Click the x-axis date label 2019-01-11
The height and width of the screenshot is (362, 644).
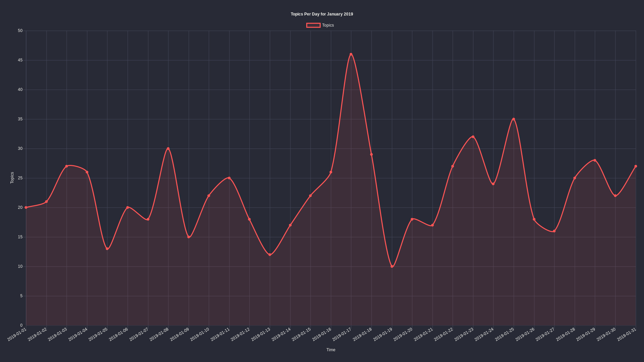point(220,335)
